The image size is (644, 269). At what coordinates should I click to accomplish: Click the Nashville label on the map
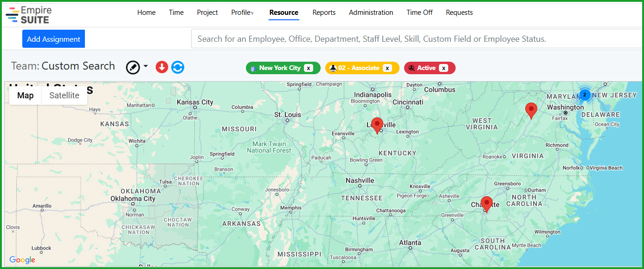click(x=360, y=180)
